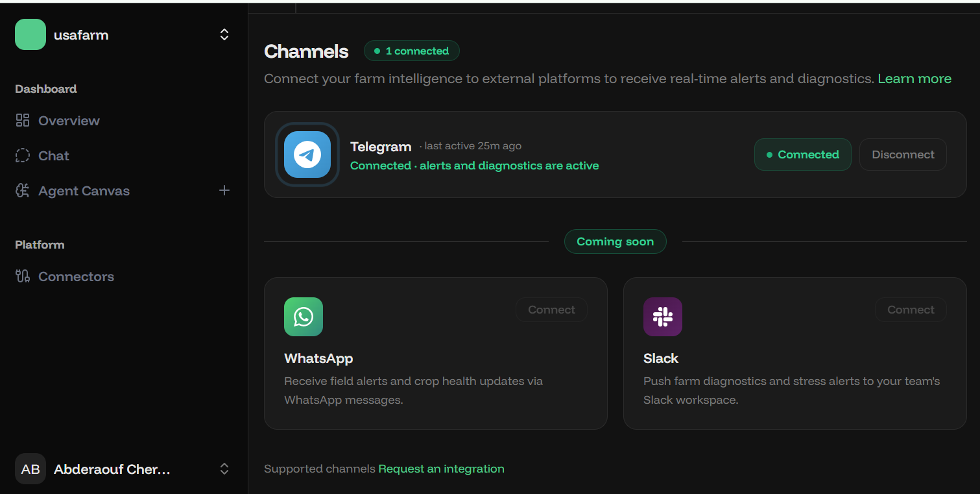Add a new Agent Canvas with plus icon

pyautogui.click(x=224, y=190)
